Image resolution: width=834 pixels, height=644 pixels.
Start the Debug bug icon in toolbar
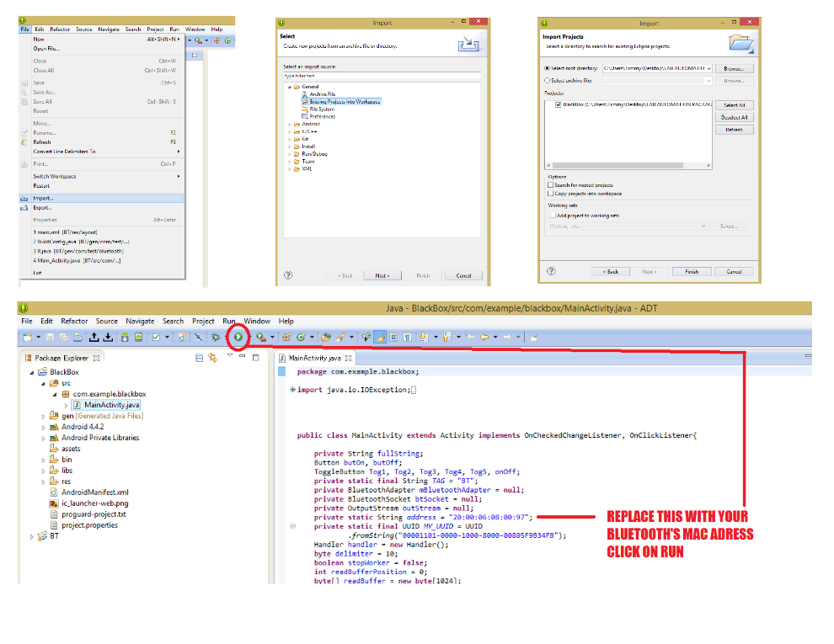point(216,337)
